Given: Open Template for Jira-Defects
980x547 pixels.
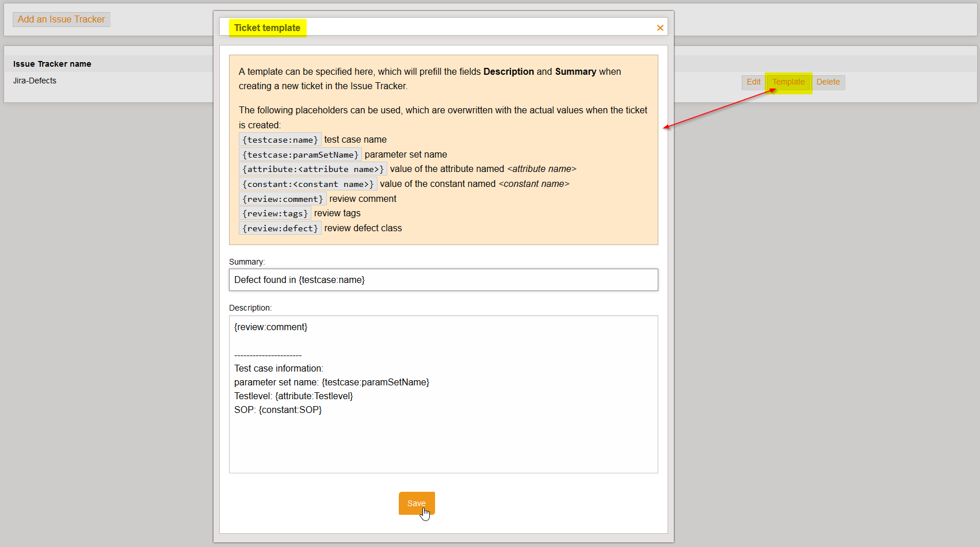Looking at the screenshot, I should [x=788, y=82].
